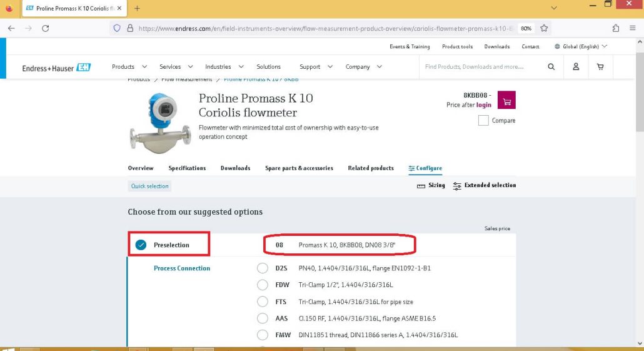Viewport: 644px width, 351px height.
Task: Toggle the Preselection check circle
Action: [141, 245]
